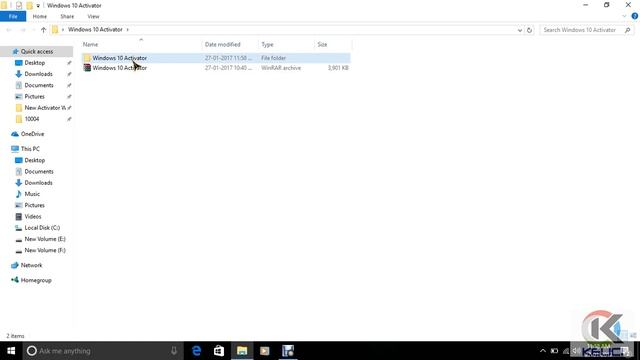Open the 10004 pinned folder

[x=31, y=119]
